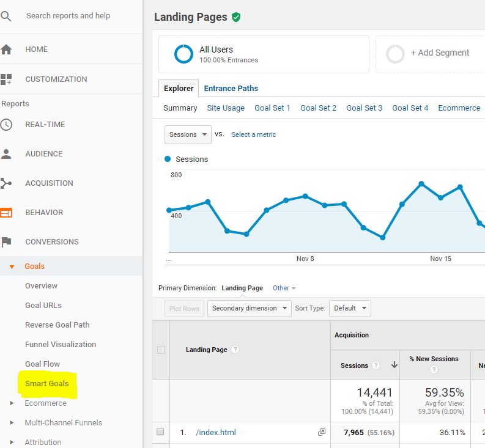Click Landing Page help question mark

tap(235, 350)
